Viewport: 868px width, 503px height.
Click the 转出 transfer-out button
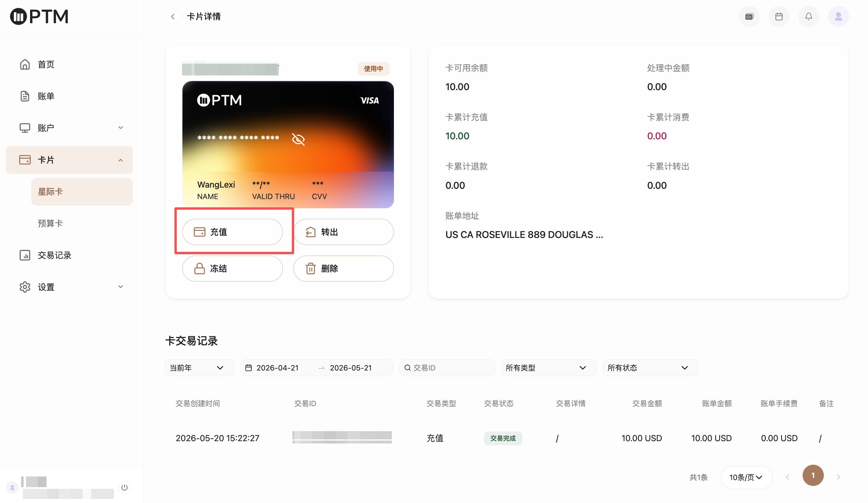tap(344, 232)
